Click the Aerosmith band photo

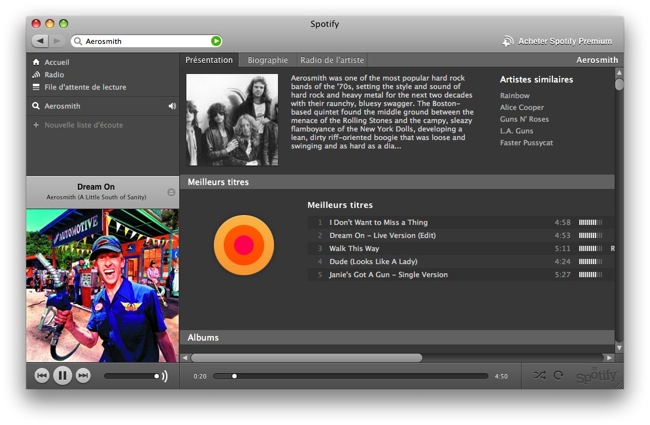coord(232,120)
